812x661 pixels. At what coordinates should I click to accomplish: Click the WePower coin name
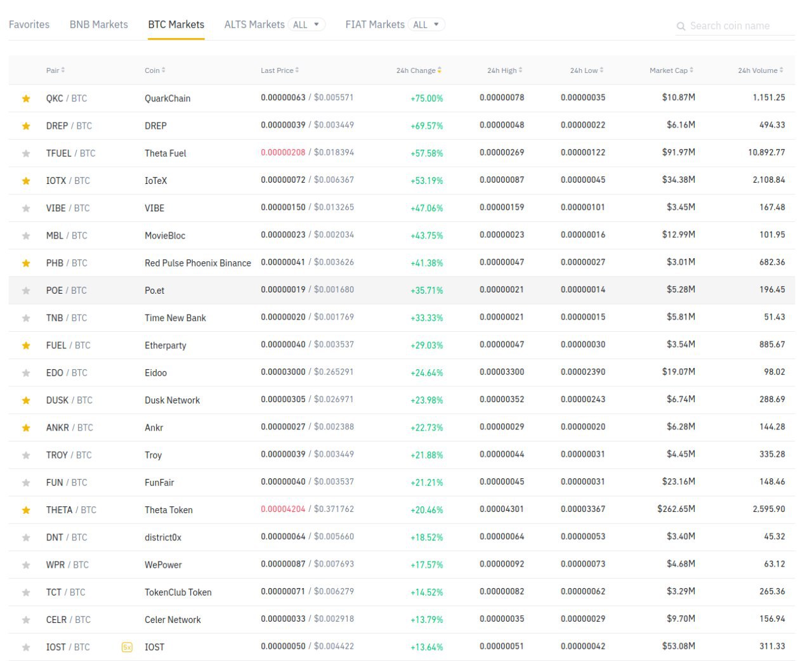pos(163,565)
